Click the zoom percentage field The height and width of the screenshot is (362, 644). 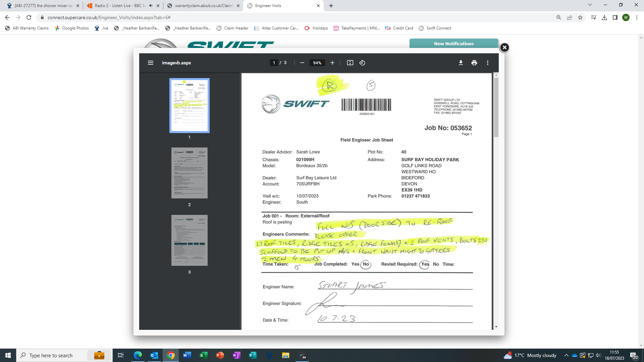click(x=317, y=63)
